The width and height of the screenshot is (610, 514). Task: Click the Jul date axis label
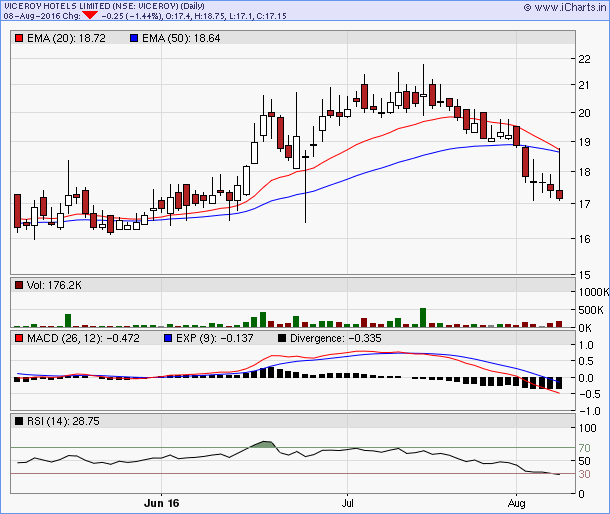(347, 503)
